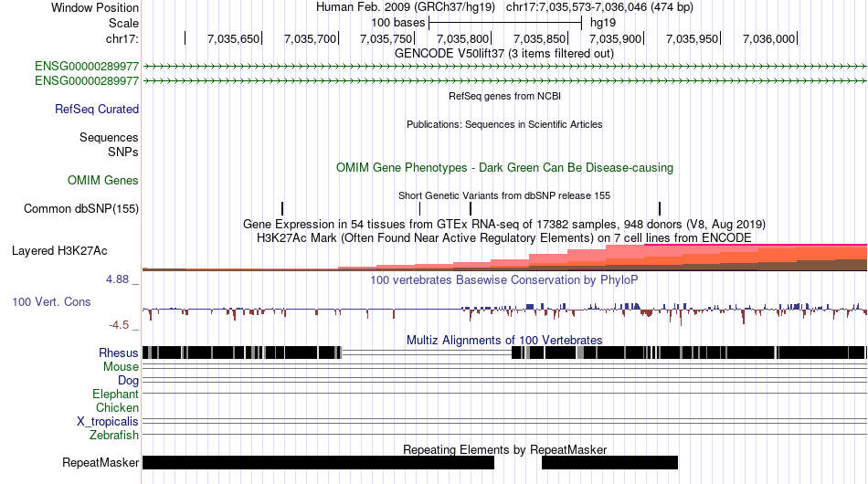The width and height of the screenshot is (868, 484).
Task: Select the Zebrafish alignment row label
Action: coord(114,436)
